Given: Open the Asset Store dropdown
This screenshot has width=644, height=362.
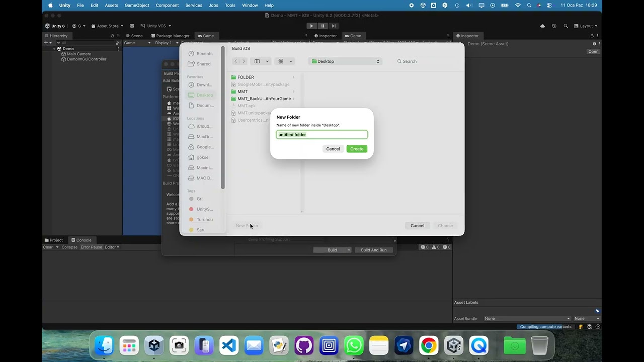Looking at the screenshot, I should click(x=107, y=26).
